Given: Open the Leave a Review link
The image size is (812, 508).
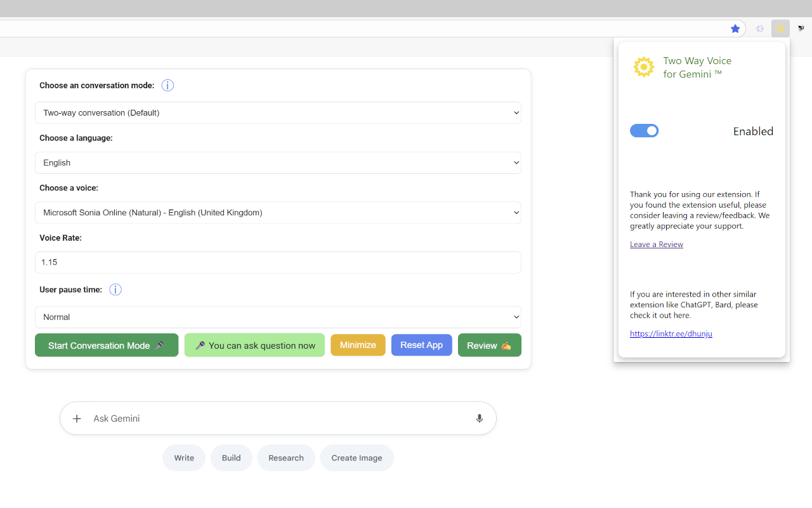Looking at the screenshot, I should (657, 244).
